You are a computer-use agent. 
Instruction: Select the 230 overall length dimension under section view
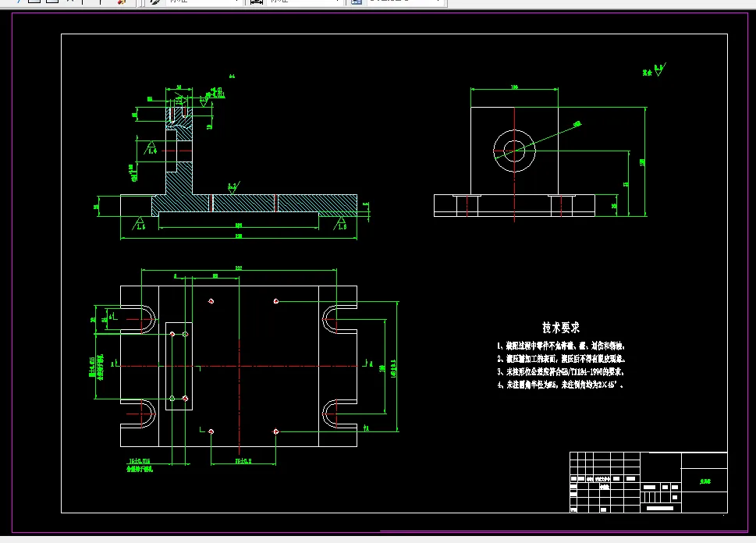click(239, 236)
